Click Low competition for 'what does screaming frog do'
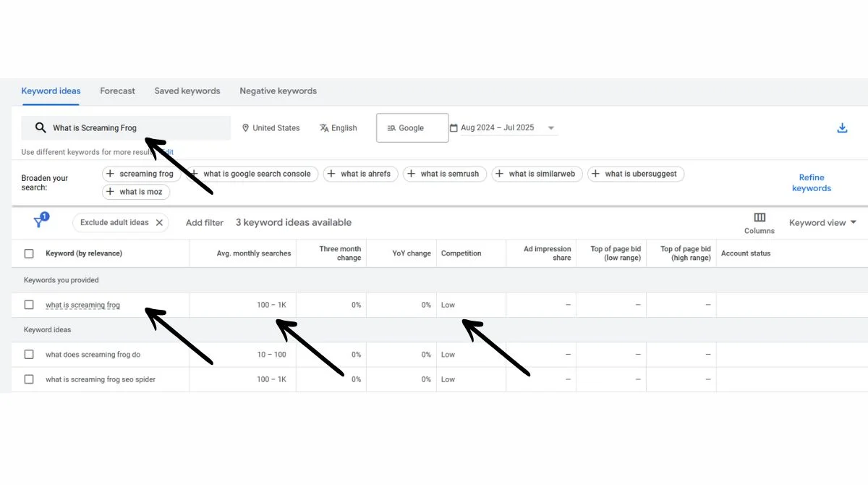Viewport: 868px width, 485px height. click(x=448, y=355)
